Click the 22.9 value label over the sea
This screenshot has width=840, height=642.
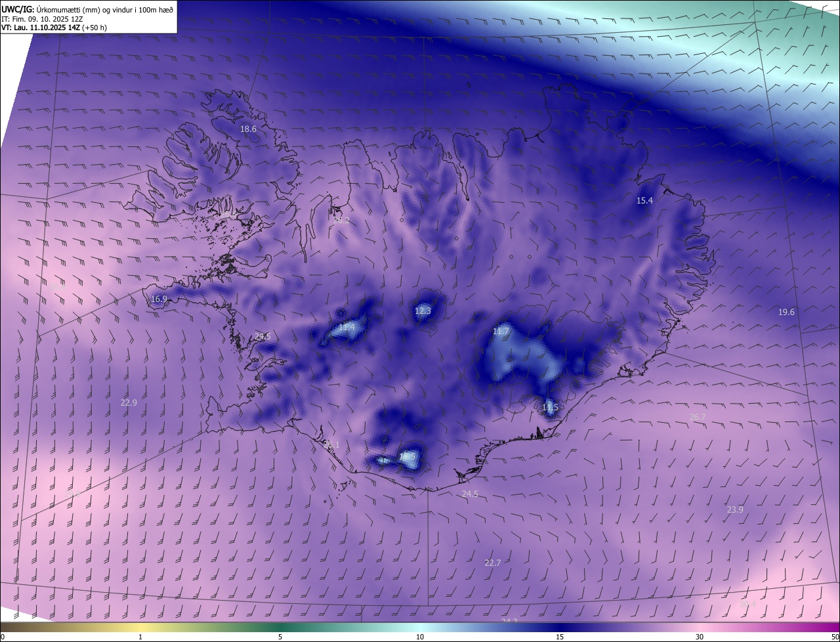[129, 402]
